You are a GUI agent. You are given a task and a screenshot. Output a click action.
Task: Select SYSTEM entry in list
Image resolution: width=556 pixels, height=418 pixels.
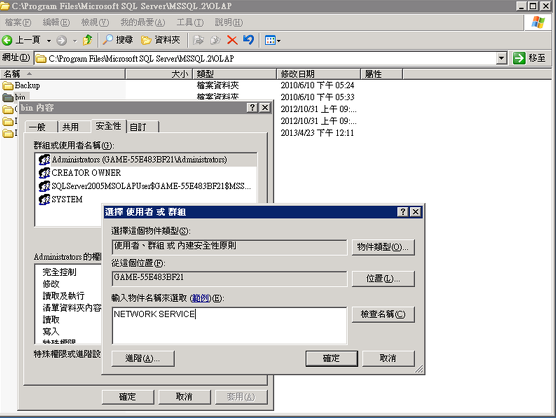pos(147,199)
